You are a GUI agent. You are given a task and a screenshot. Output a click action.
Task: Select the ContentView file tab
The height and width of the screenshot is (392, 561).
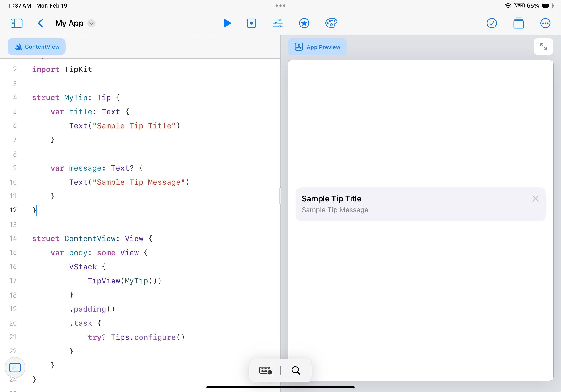(x=37, y=47)
